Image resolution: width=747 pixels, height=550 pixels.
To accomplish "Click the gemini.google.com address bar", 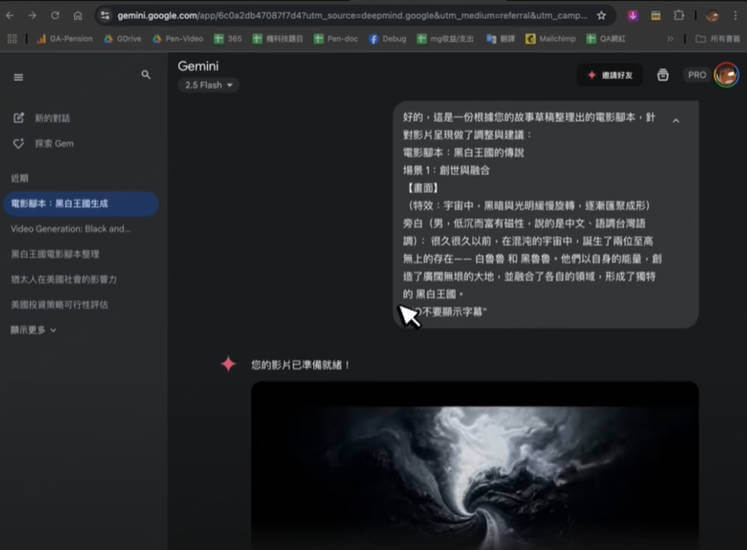I will point(352,16).
